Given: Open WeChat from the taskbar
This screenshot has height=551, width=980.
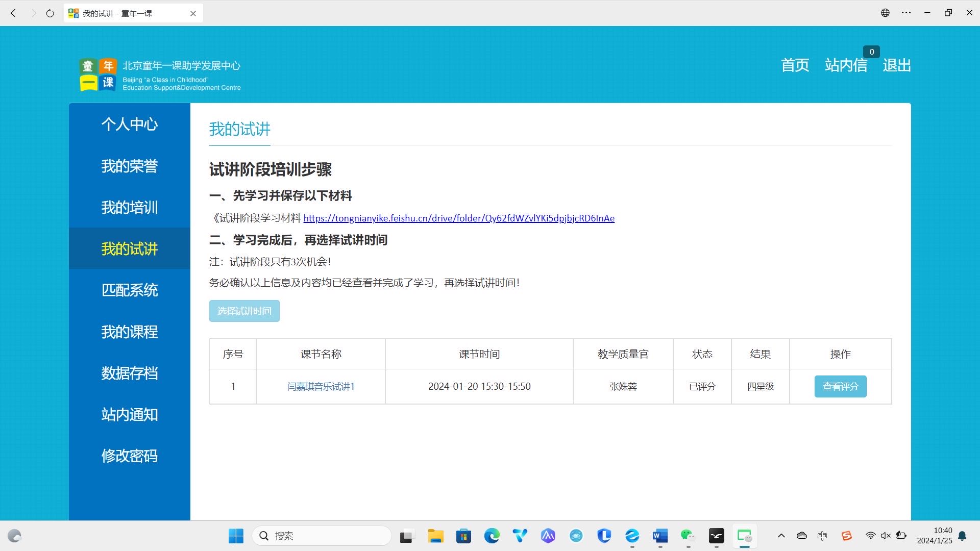Looking at the screenshot, I should point(688,536).
